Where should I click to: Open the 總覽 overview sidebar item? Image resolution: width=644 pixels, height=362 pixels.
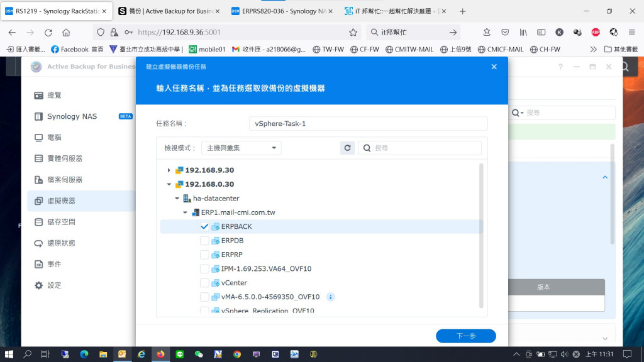[x=81, y=96]
